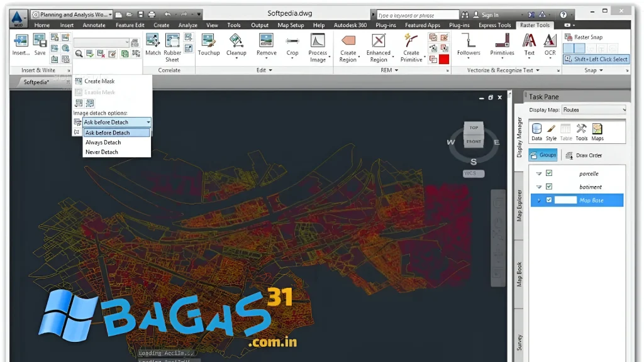Toggle Shift+Left Click Select

596,59
